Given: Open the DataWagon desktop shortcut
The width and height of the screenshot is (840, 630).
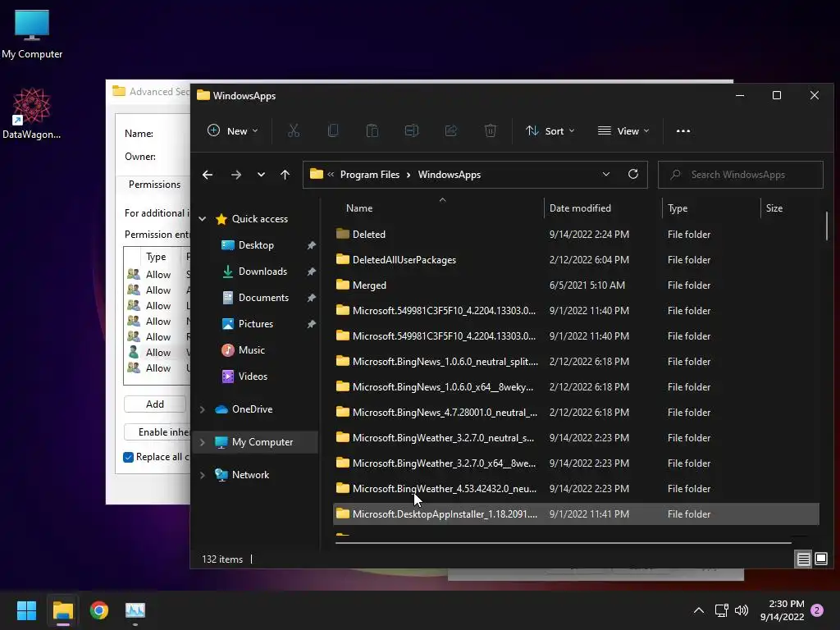Looking at the screenshot, I should coord(32,113).
